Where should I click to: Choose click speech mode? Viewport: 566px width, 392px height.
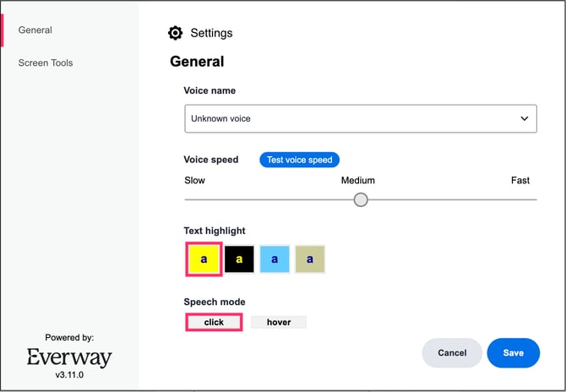[214, 322]
